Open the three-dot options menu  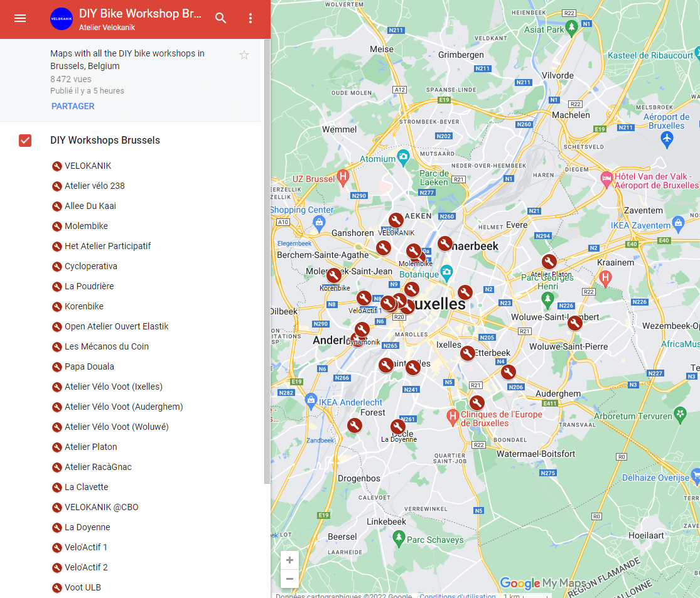pyautogui.click(x=250, y=18)
